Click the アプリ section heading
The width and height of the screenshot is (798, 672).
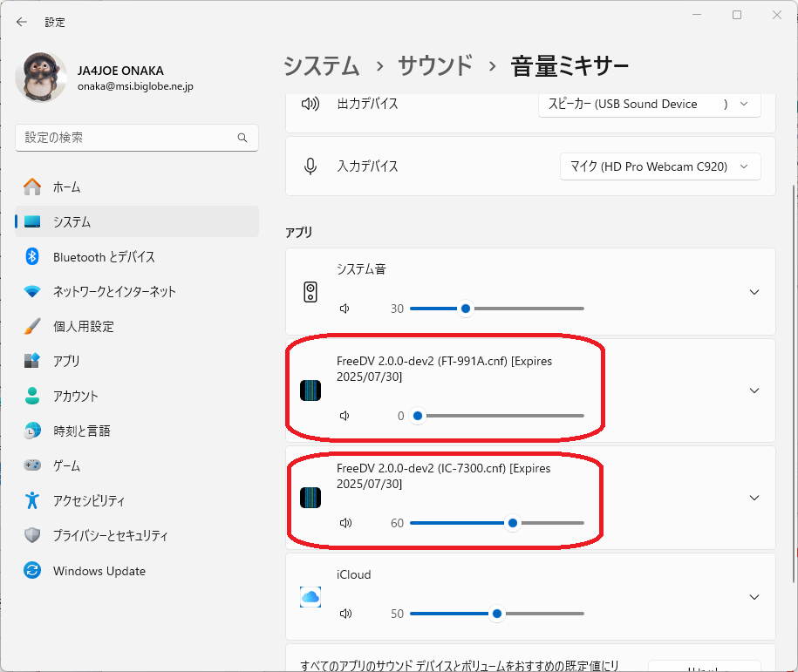(x=299, y=233)
